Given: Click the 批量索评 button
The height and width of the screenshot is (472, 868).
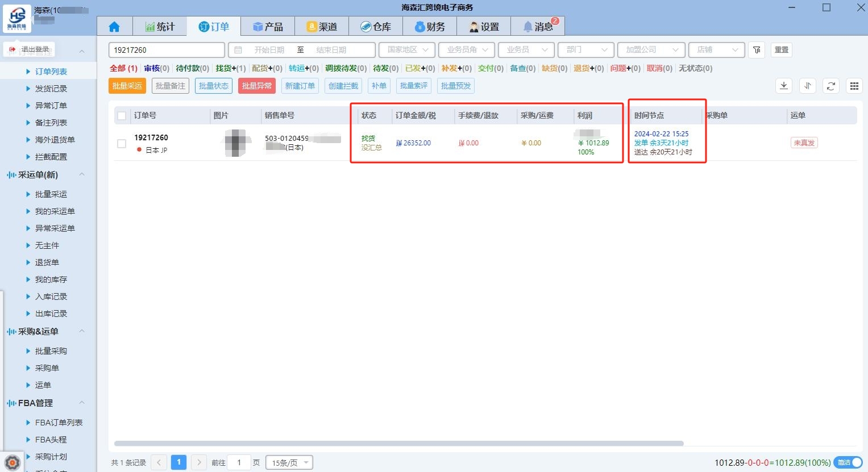Looking at the screenshot, I should coord(414,86).
